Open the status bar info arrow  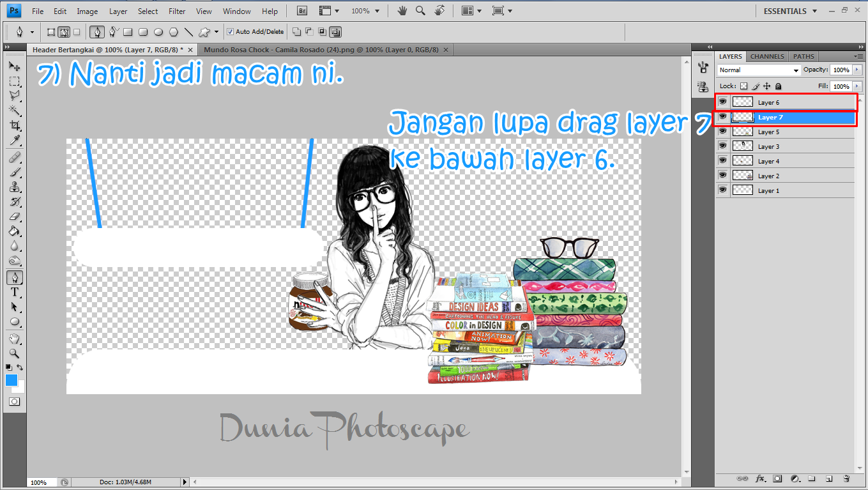(185, 482)
